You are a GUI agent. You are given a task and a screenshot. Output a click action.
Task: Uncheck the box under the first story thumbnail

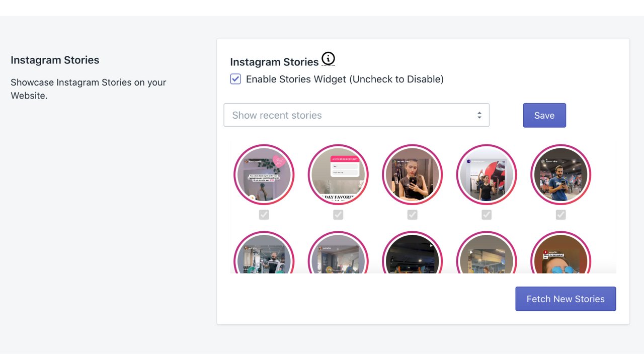264,215
